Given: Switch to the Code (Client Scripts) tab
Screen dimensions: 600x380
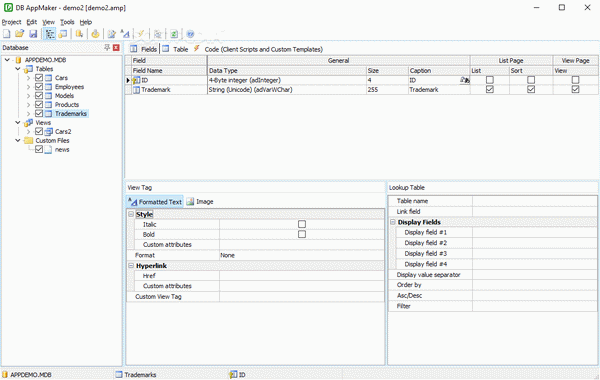Looking at the screenshot, I should tap(258, 49).
